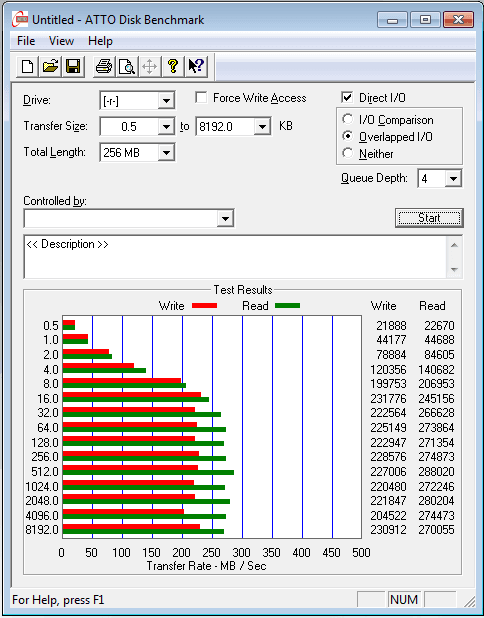Image resolution: width=484 pixels, height=618 pixels.
Task: Click the Transfer Rate - MB / Sec axis label
Action: [207, 566]
